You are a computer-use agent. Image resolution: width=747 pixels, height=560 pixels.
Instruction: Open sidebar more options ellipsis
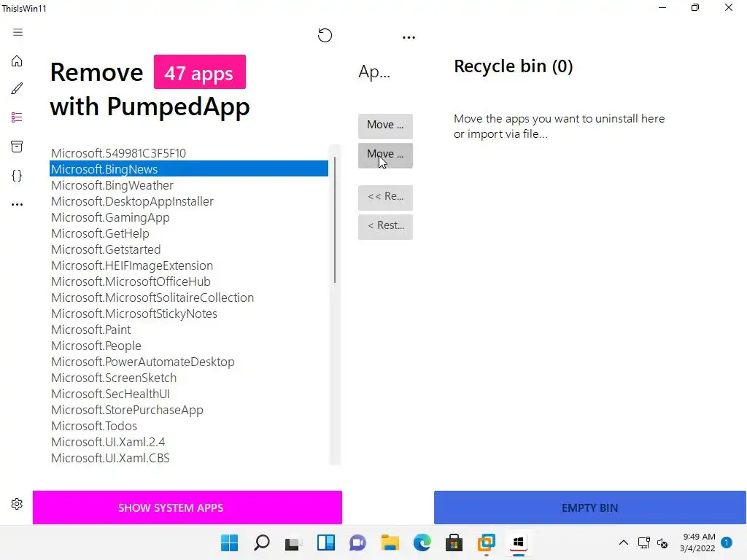(17, 204)
